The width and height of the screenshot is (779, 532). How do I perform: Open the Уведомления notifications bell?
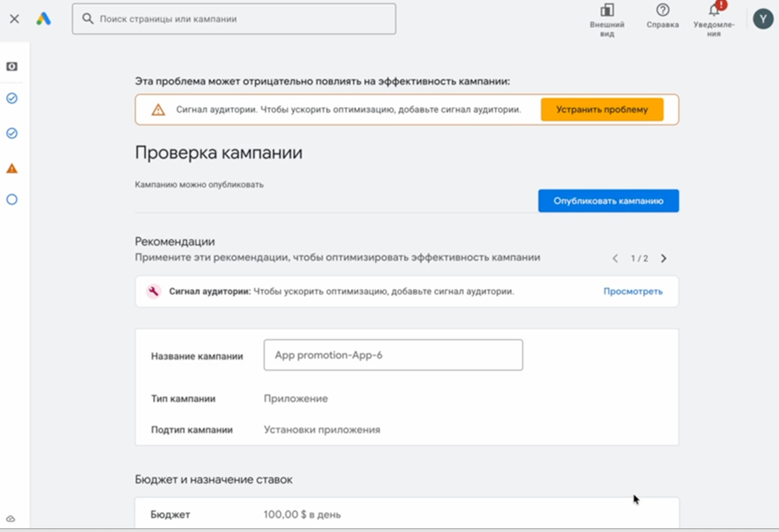pos(714,11)
